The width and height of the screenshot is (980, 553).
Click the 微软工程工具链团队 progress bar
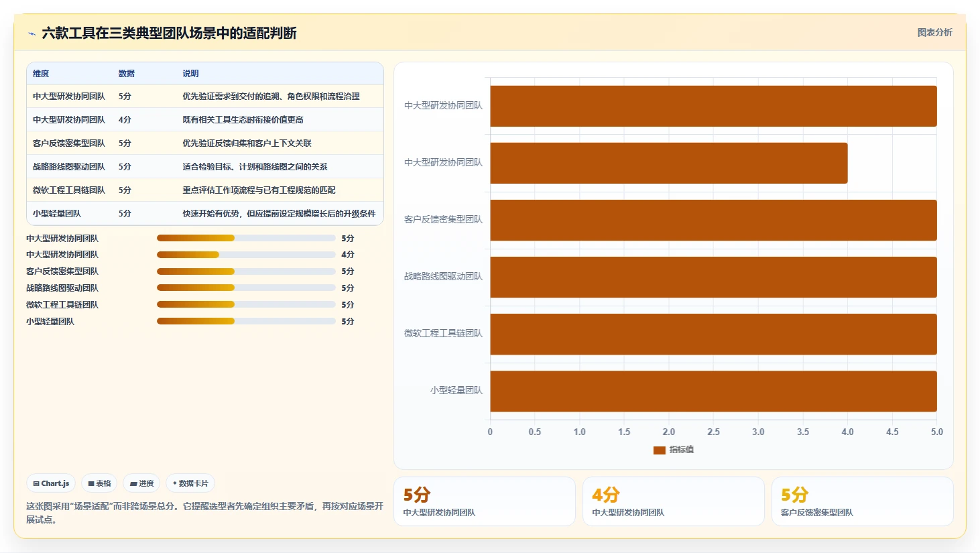coord(246,304)
